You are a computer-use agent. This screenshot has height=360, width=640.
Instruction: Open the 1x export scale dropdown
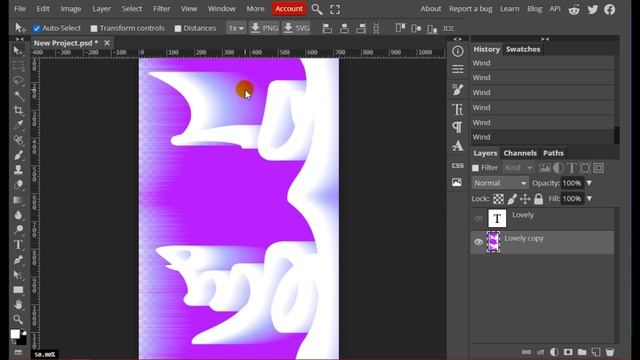[236, 28]
